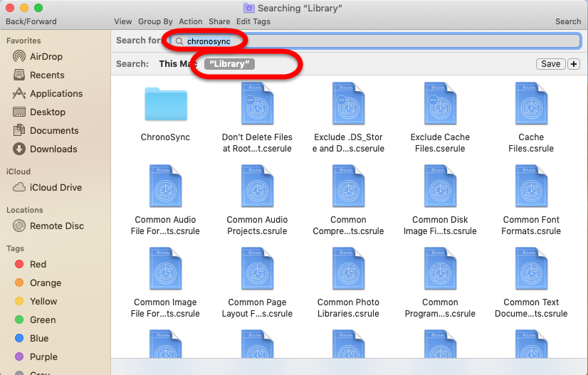588x375 pixels.
Task: Filter by the Red tag
Action: click(38, 264)
